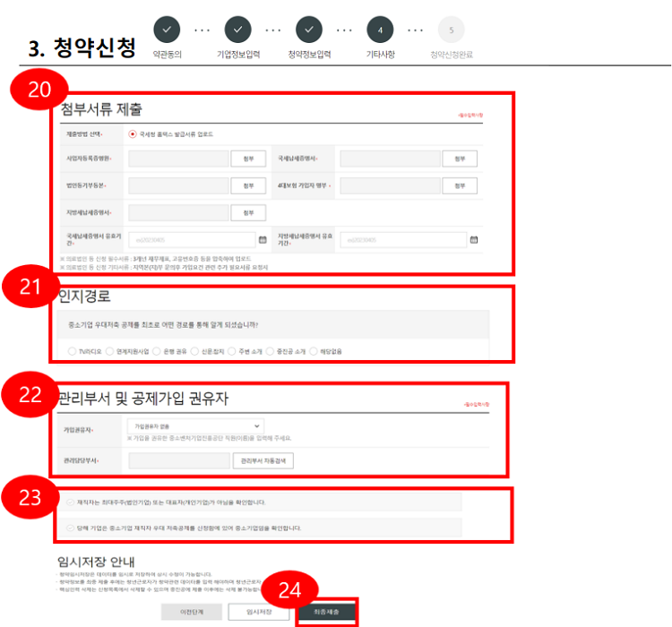Select the 해당없음 radio option
Image resolution: width=672 pixels, height=627 pixels.
pos(314,351)
